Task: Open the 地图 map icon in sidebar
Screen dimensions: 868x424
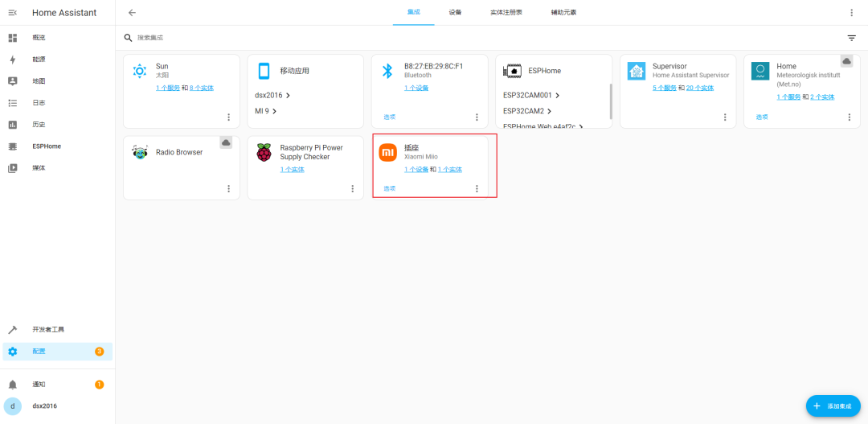Action: point(13,81)
